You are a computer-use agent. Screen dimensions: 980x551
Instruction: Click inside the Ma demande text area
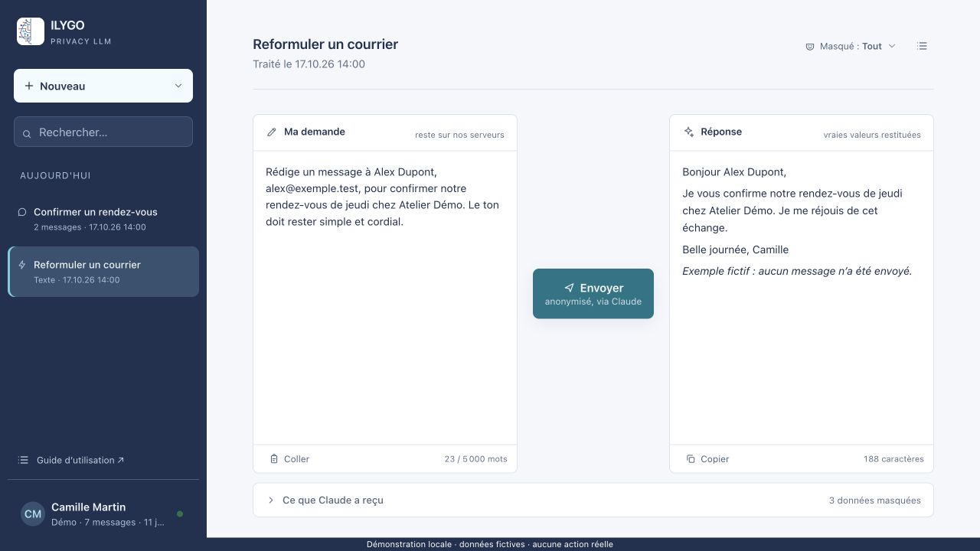point(385,298)
